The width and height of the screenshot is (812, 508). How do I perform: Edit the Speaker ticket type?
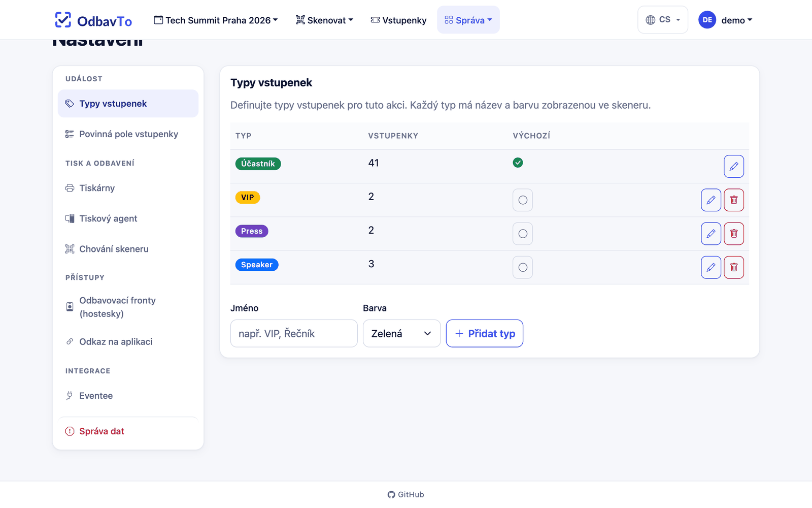(710, 267)
